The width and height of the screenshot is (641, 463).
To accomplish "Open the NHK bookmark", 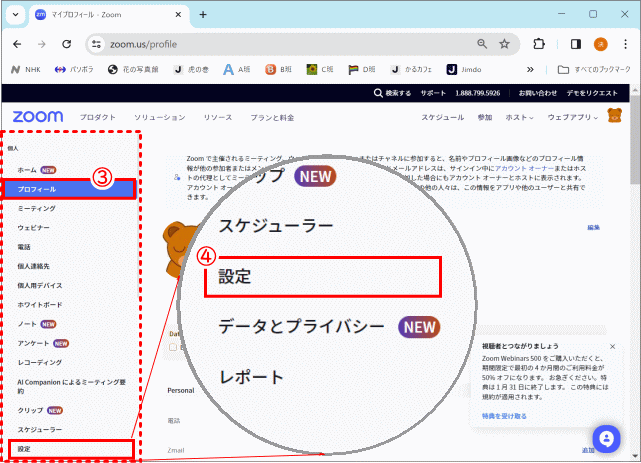I will point(26,69).
